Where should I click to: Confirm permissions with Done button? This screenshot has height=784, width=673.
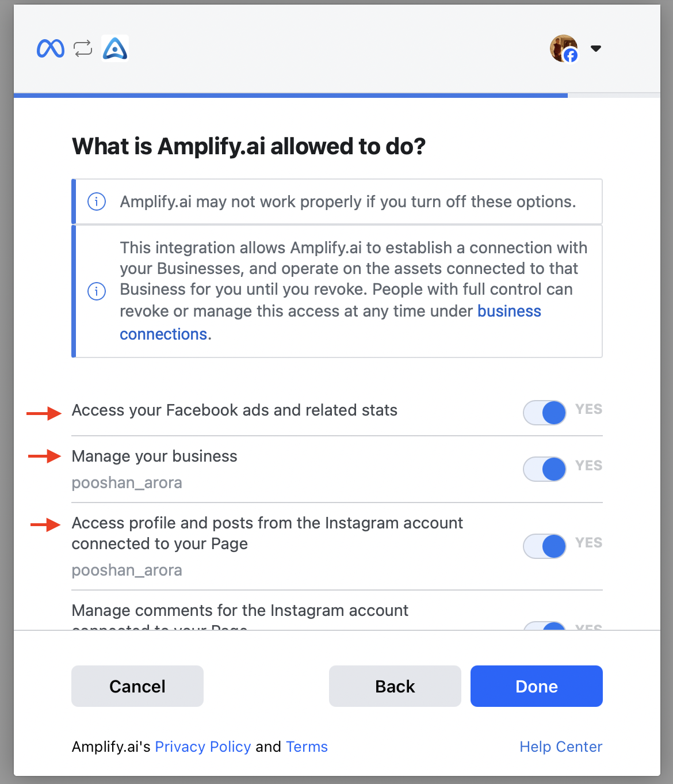pyautogui.click(x=537, y=686)
